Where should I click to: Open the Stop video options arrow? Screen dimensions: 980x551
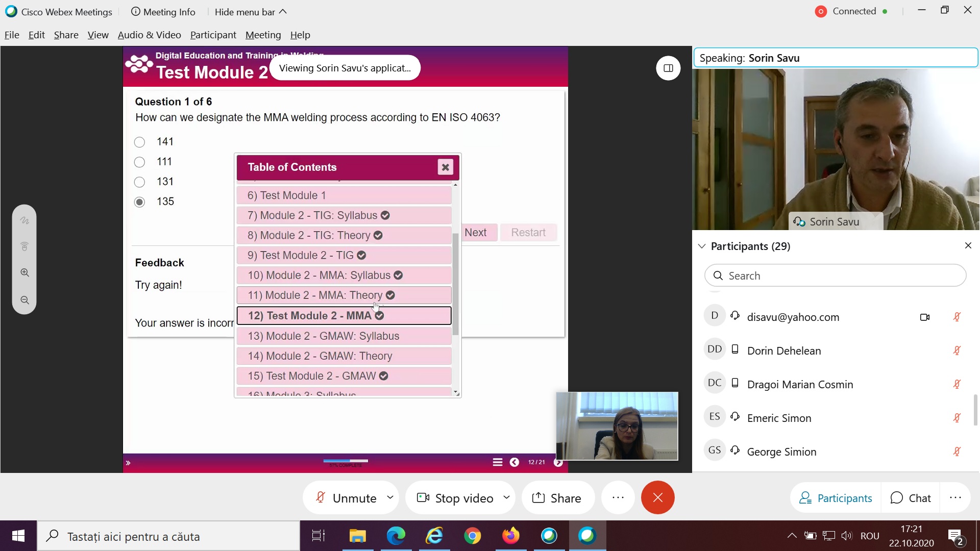point(506,497)
